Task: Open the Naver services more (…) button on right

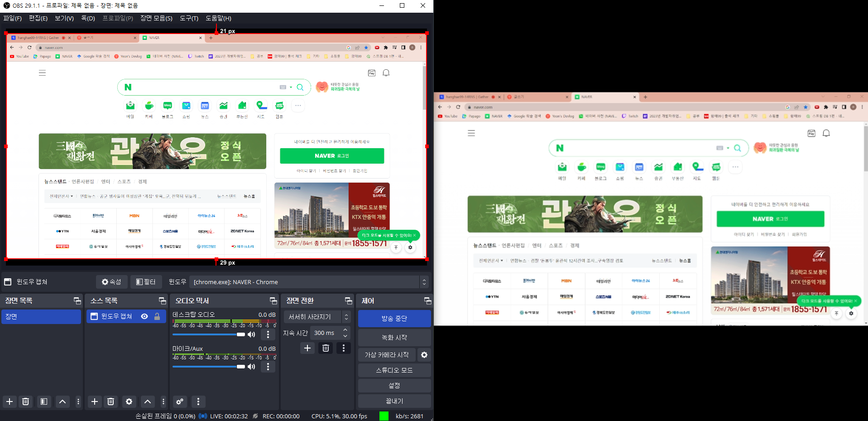Action: click(x=735, y=167)
